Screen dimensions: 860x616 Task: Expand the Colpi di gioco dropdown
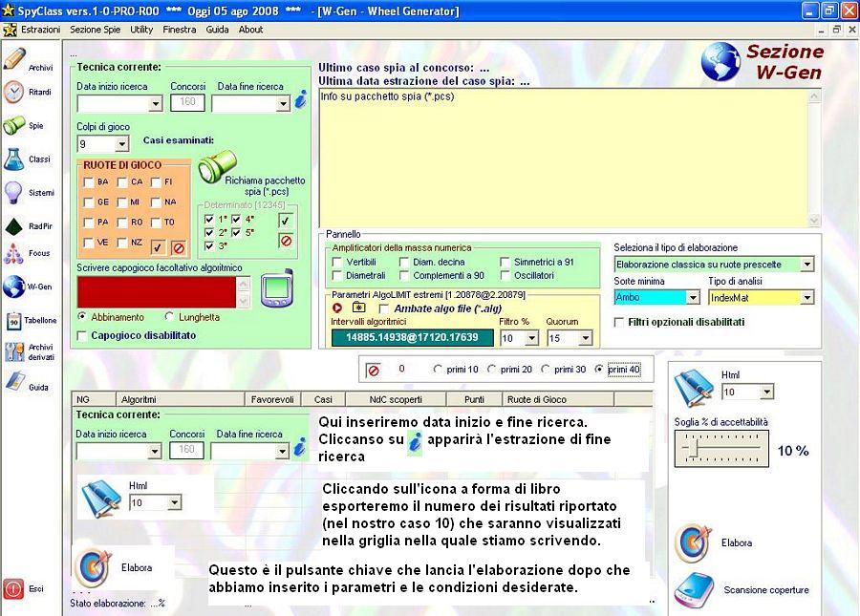121,144
